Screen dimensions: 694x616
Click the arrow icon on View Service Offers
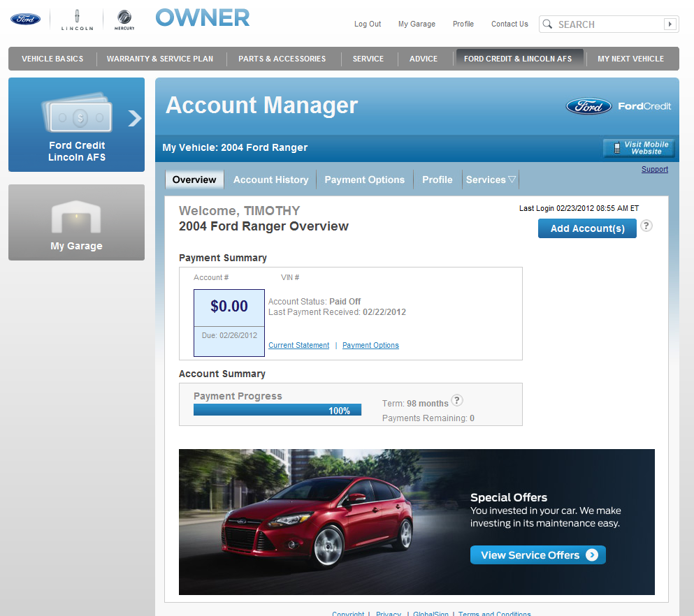(592, 555)
